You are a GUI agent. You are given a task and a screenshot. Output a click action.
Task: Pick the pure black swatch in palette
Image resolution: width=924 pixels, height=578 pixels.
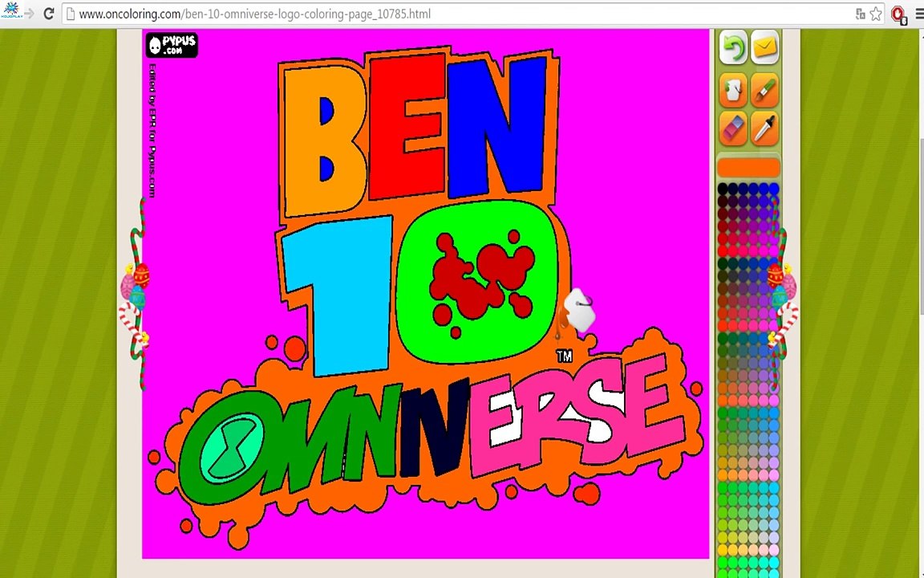click(723, 189)
